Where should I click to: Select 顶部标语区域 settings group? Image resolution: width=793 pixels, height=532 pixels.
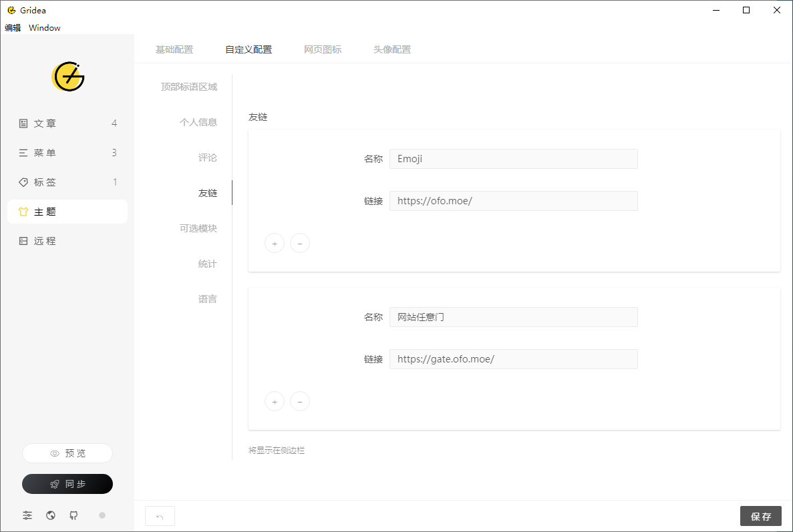point(189,87)
